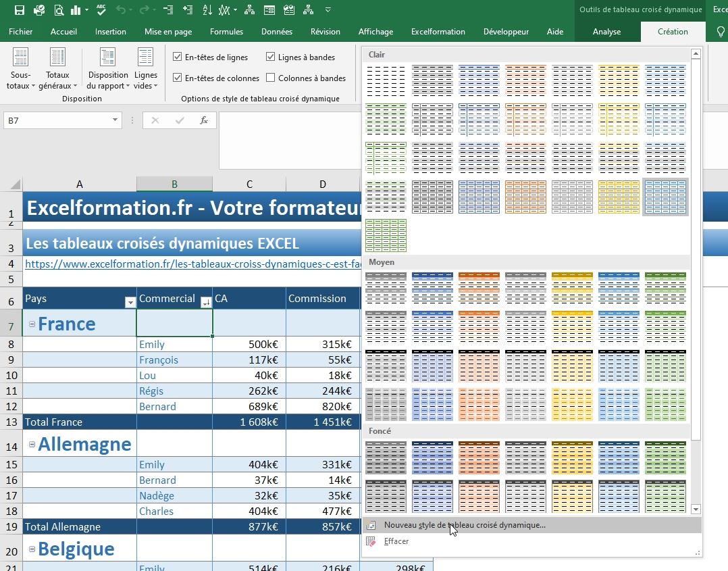Enable the Colonnes à bandes checkbox

[270, 78]
